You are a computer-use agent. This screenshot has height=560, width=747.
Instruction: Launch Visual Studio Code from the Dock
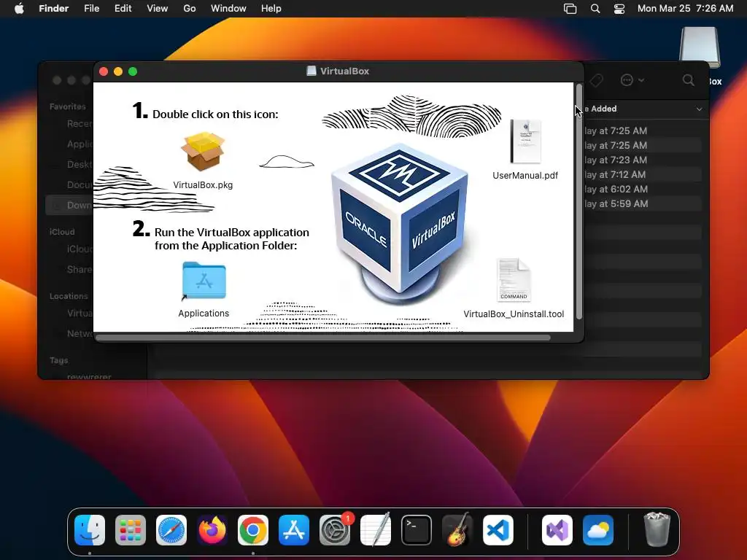click(x=498, y=530)
